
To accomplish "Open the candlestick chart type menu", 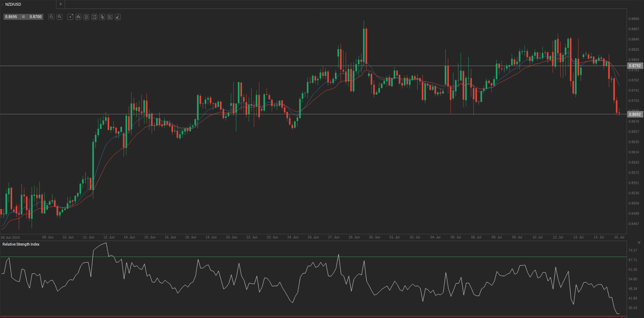I will click(78, 17).
